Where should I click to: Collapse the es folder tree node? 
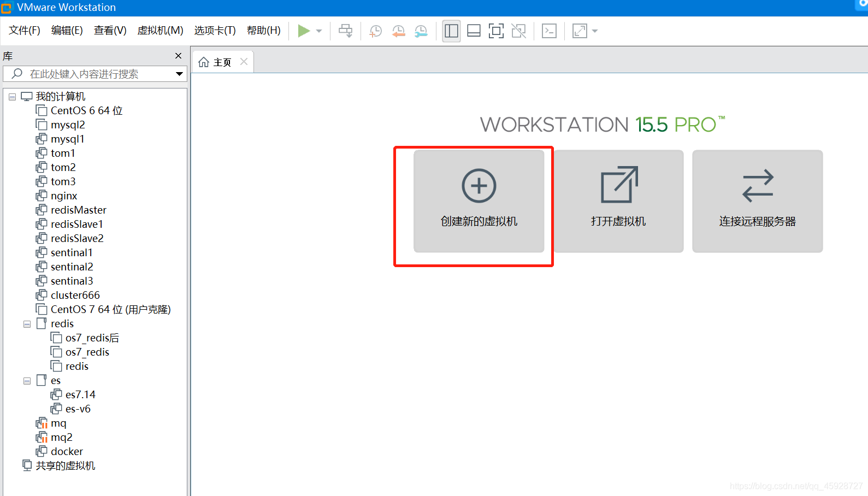27,381
